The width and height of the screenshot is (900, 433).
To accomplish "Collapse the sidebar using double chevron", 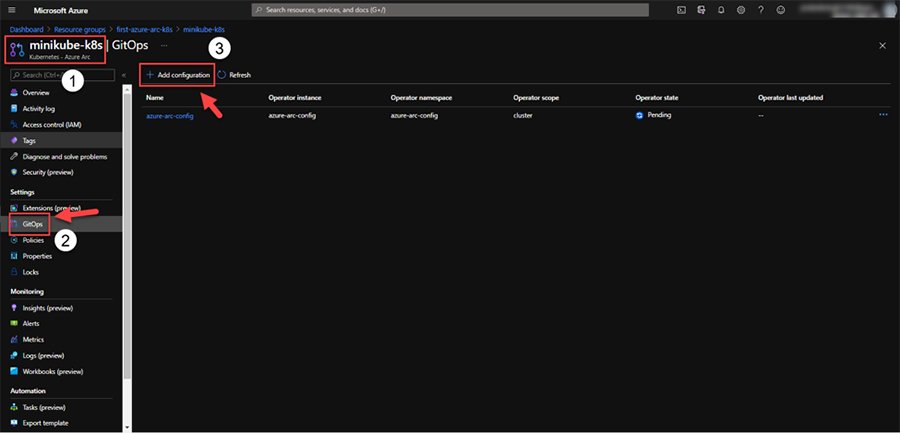I will (x=124, y=75).
